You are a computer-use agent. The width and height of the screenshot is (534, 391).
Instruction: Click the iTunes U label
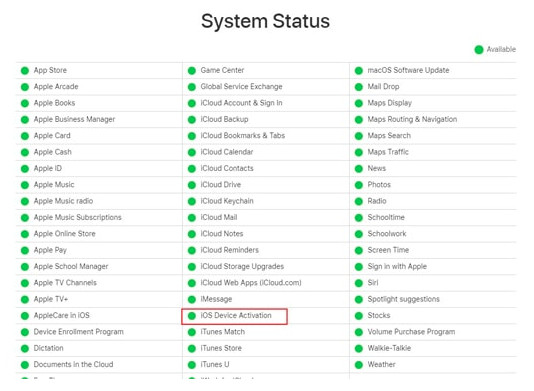(215, 364)
